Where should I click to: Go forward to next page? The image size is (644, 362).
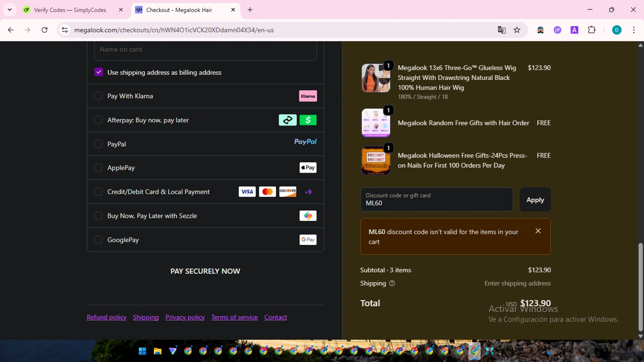pyautogui.click(x=27, y=30)
